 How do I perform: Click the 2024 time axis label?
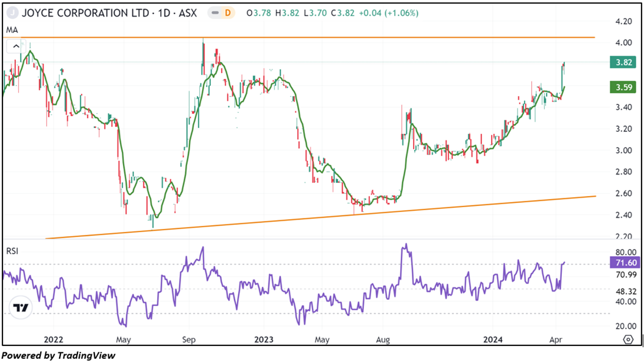tap(493, 339)
